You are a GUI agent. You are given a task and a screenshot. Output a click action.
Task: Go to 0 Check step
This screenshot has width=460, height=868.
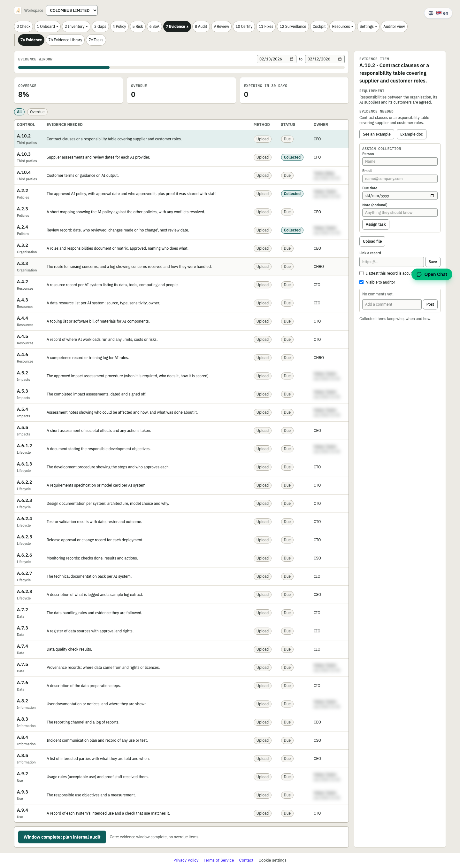coord(24,27)
